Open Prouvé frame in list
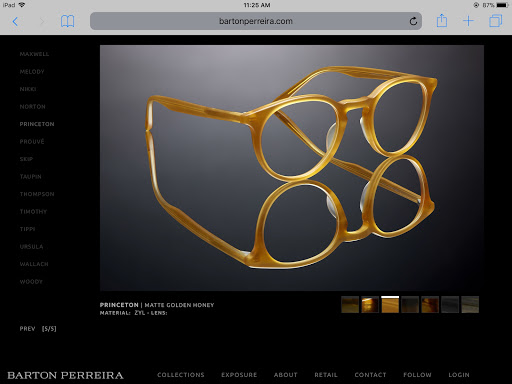The image size is (512, 384). pos(32,142)
